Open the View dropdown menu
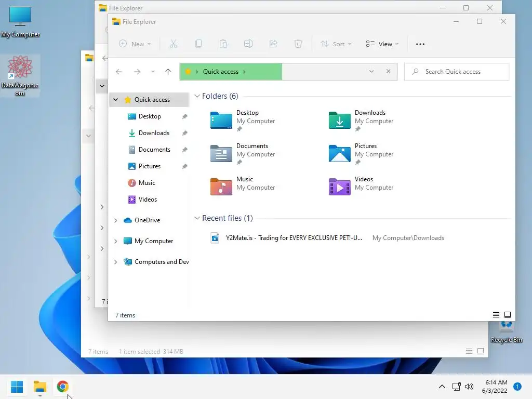Viewport: 532px width, 399px height. click(382, 44)
